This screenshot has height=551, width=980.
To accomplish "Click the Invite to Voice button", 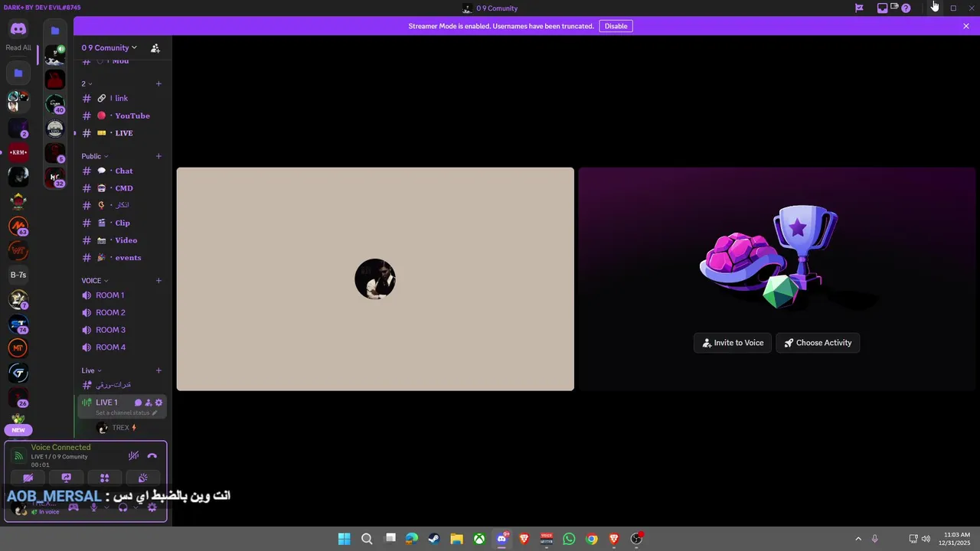I will pos(733,343).
